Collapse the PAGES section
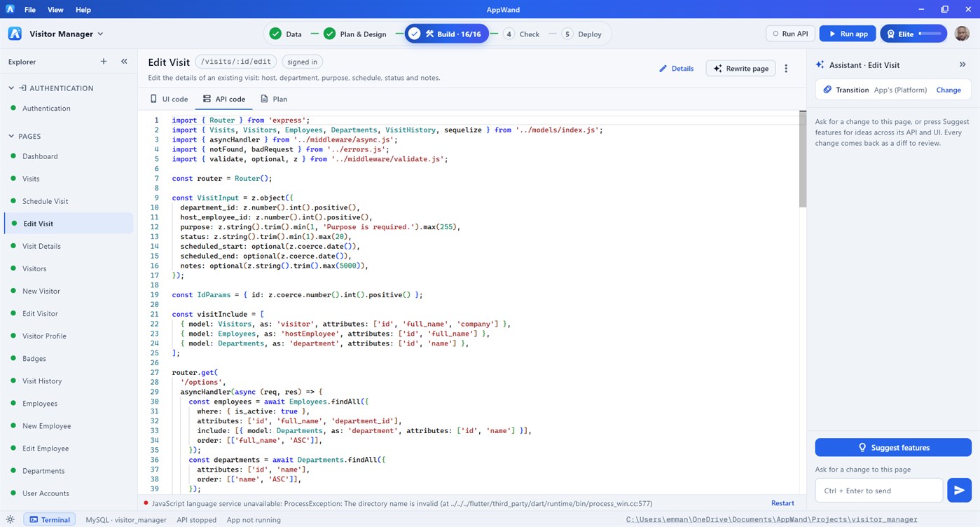 click(11, 136)
